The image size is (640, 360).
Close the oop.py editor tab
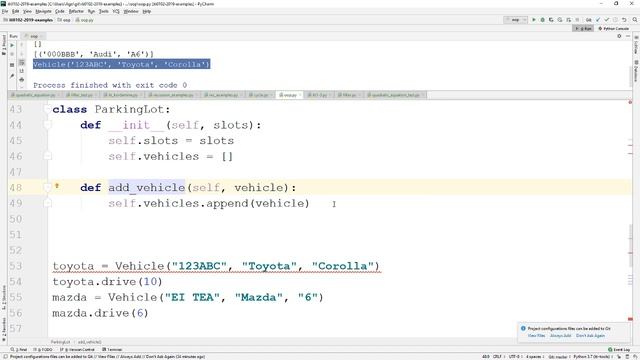click(300, 95)
